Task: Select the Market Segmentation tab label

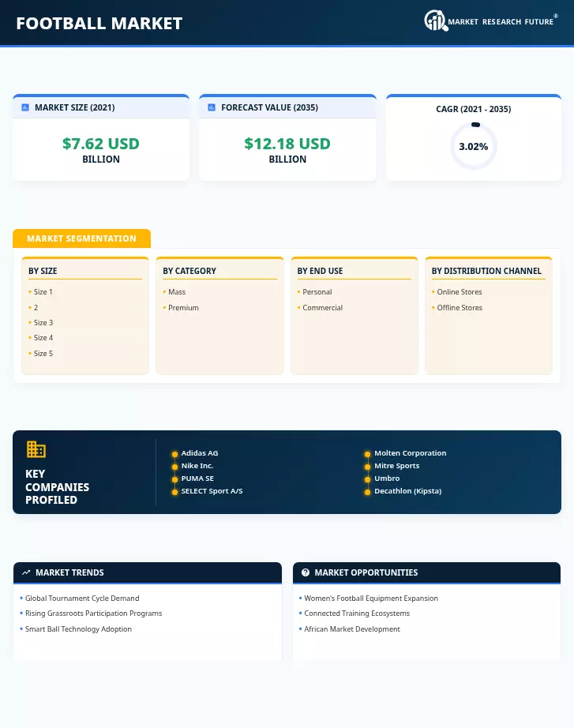Action: [x=82, y=238]
